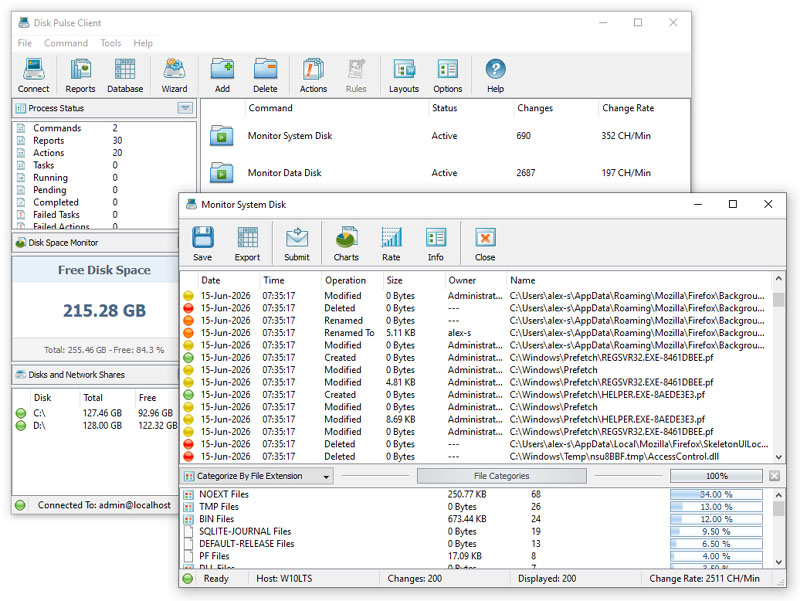
Task: Click the green status icon for C:\ disk
Action: 21,413
